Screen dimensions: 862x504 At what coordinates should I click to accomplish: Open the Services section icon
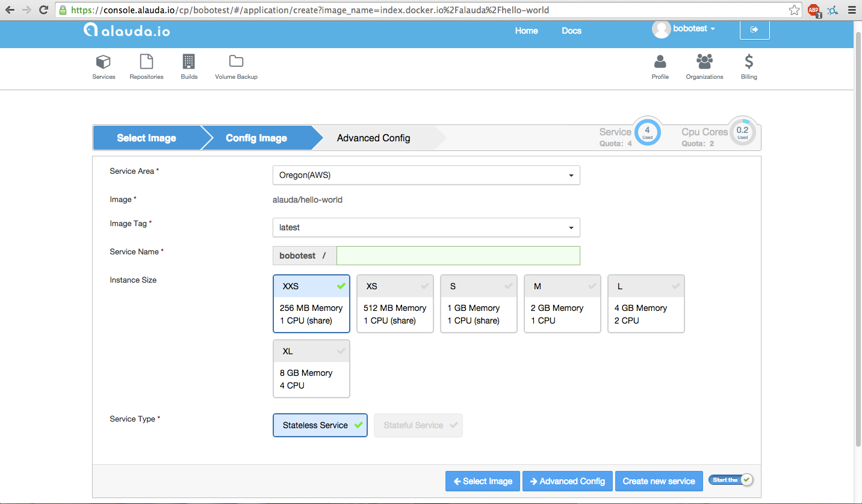click(x=104, y=61)
